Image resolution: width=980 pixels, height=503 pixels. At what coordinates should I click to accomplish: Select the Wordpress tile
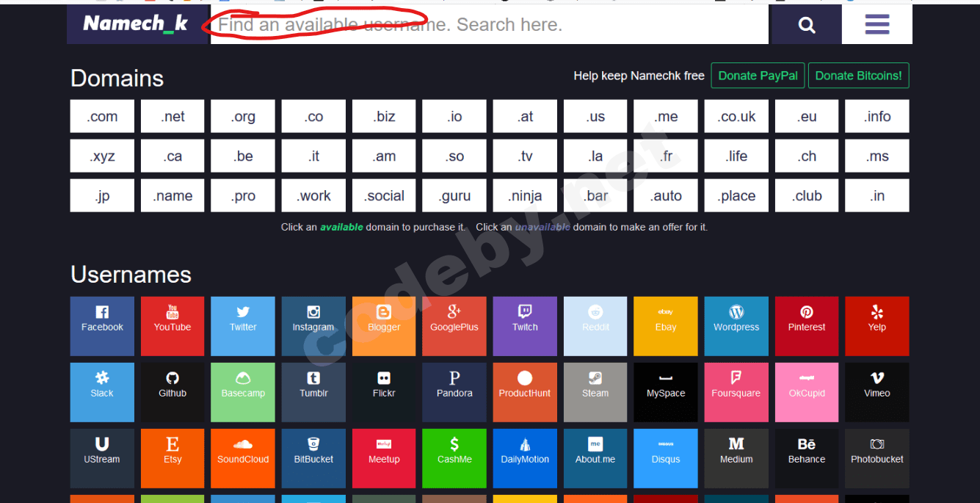pyautogui.click(x=736, y=326)
